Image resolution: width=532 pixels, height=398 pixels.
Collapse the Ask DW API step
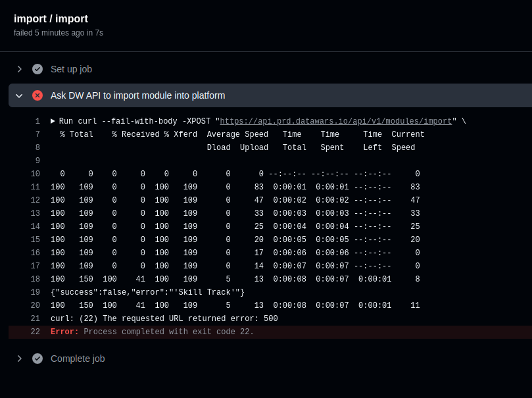[19, 95]
